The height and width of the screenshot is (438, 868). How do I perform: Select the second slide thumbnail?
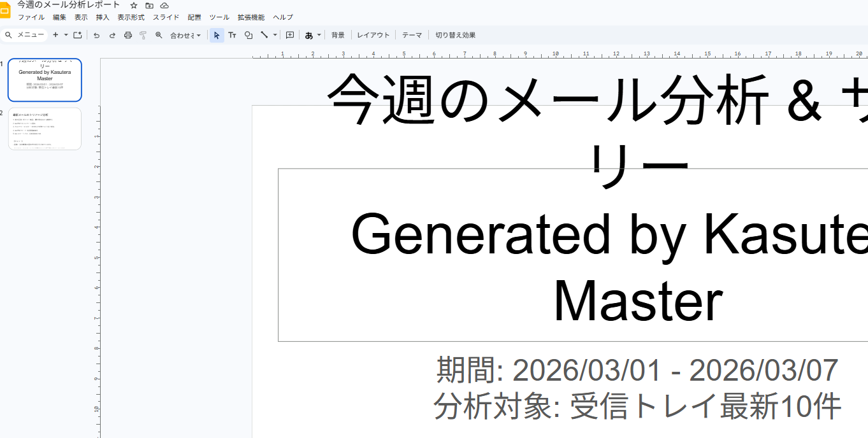click(x=45, y=129)
